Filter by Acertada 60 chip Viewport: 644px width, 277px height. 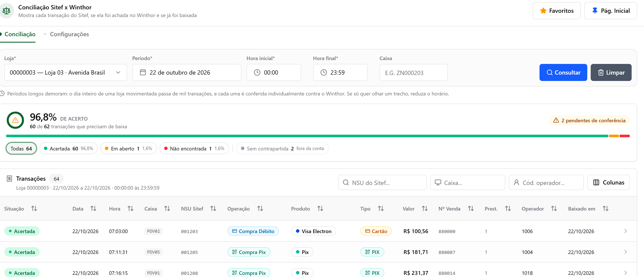click(x=68, y=148)
